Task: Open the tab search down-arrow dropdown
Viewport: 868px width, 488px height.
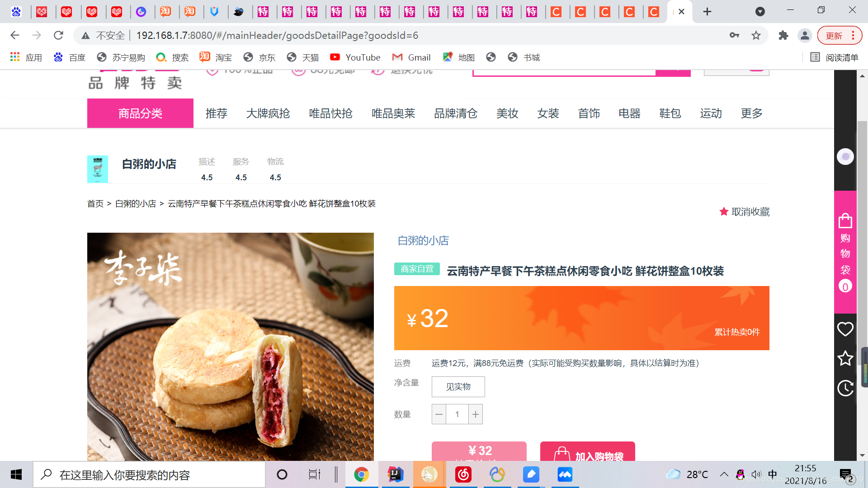Action: point(760,11)
